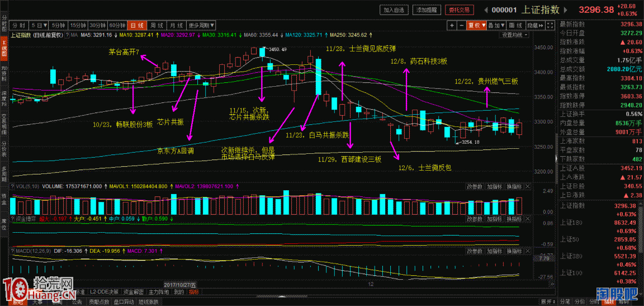The width and height of the screenshot is (644, 306).
Task: Expand the 更多周期 dropdown
Action: 201,26
